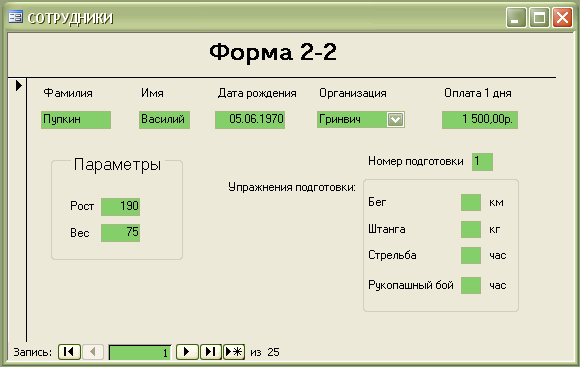Click the Рукопашный бой hours field

471,285
